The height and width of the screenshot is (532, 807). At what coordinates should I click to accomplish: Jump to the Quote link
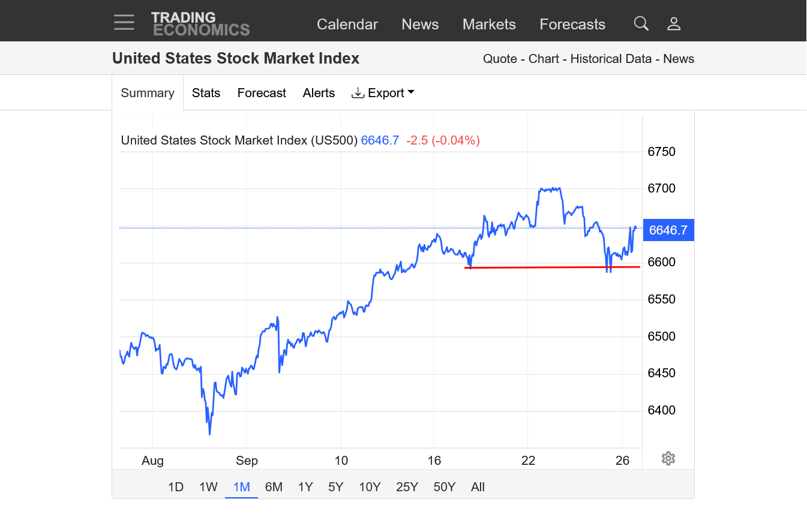pos(500,59)
